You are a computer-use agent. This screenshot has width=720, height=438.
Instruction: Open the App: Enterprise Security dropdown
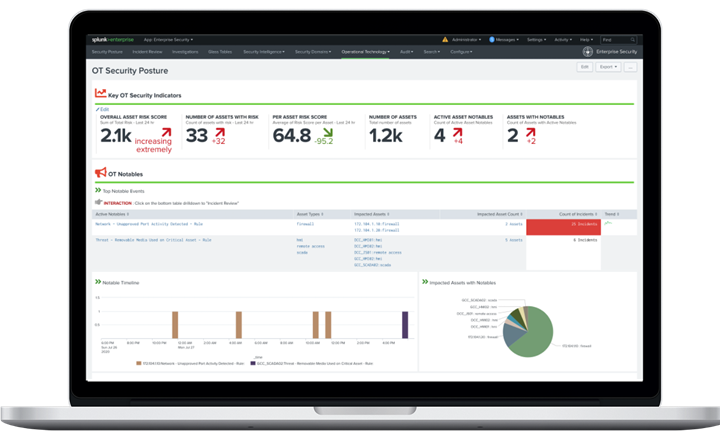167,39
